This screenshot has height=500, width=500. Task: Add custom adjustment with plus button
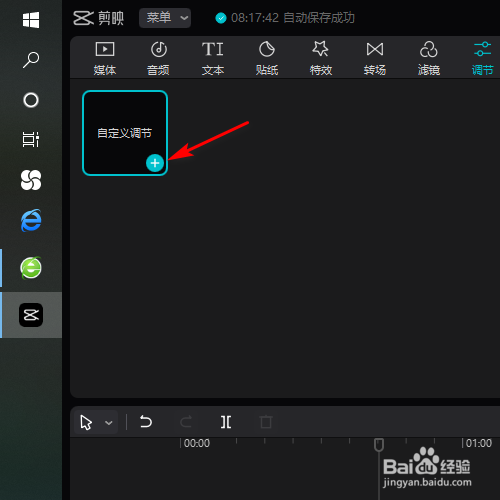[x=155, y=163]
